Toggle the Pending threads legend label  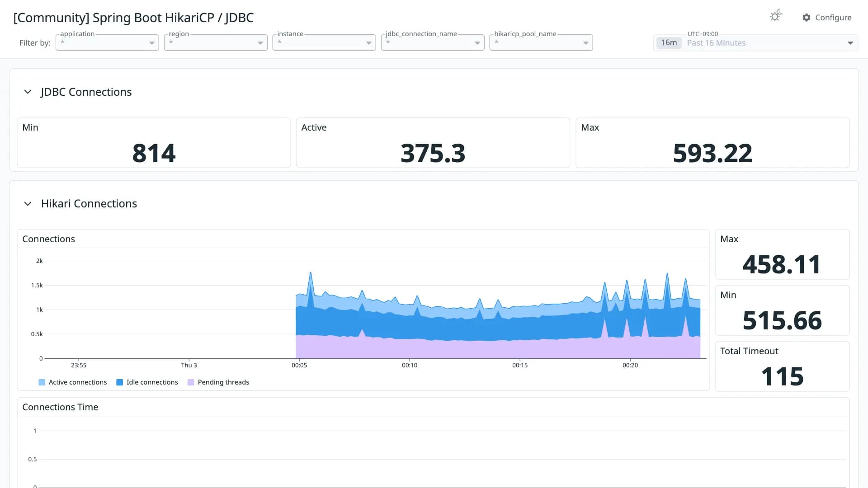pyautogui.click(x=223, y=382)
